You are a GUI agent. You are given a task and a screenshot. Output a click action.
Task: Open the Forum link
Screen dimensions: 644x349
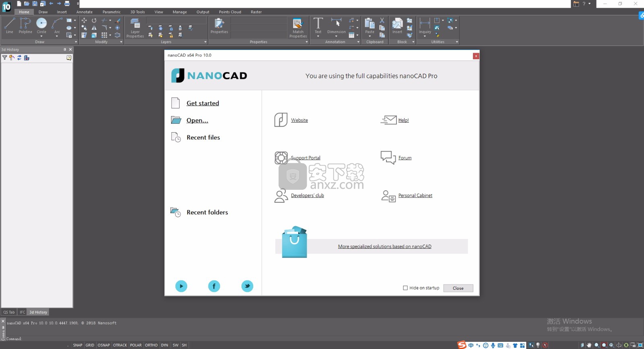click(x=405, y=158)
